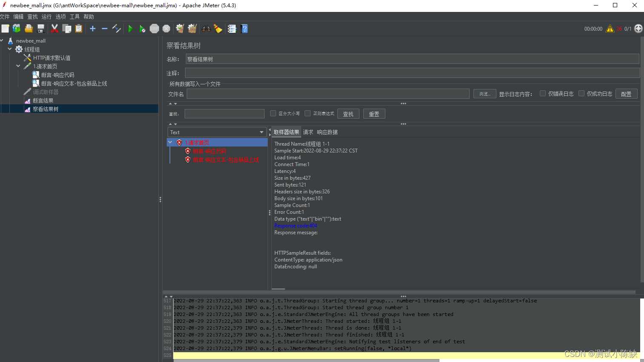The height and width of the screenshot is (362, 644).
Task: Open the 帮助 menu
Action: [88, 17]
